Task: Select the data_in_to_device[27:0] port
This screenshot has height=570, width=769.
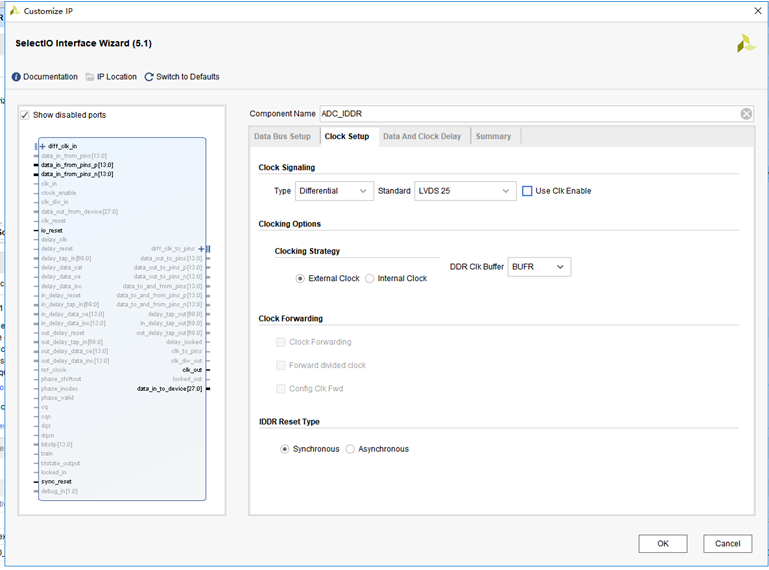Action: [x=169, y=389]
